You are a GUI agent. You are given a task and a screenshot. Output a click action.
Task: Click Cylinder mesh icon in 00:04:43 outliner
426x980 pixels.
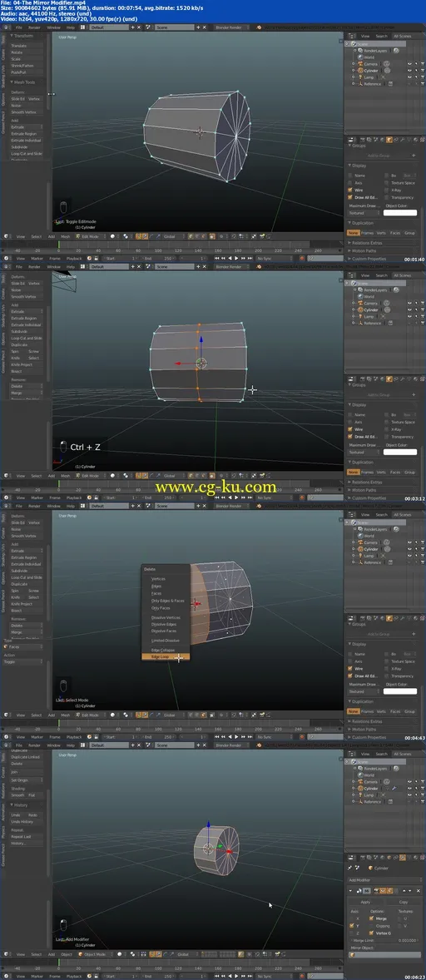pyautogui.click(x=360, y=549)
